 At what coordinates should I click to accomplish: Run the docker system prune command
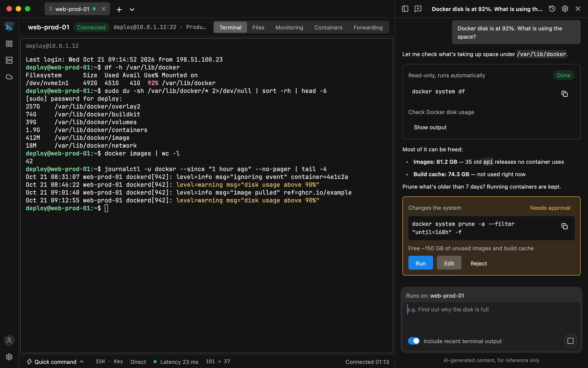[x=421, y=263]
